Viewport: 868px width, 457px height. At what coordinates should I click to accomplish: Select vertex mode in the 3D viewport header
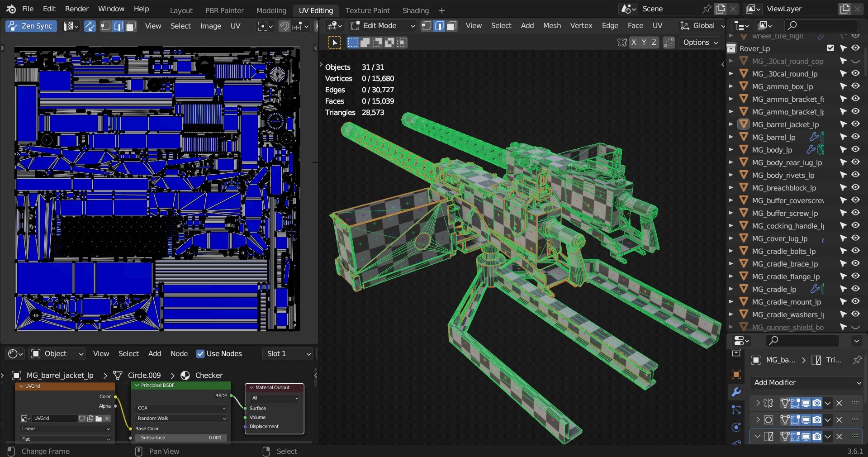tap(426, 26)
